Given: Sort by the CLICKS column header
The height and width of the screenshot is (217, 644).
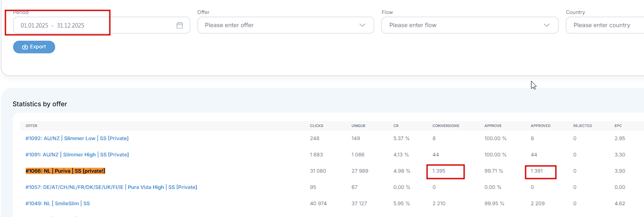Looking at the screenshot, I should 316,126.
